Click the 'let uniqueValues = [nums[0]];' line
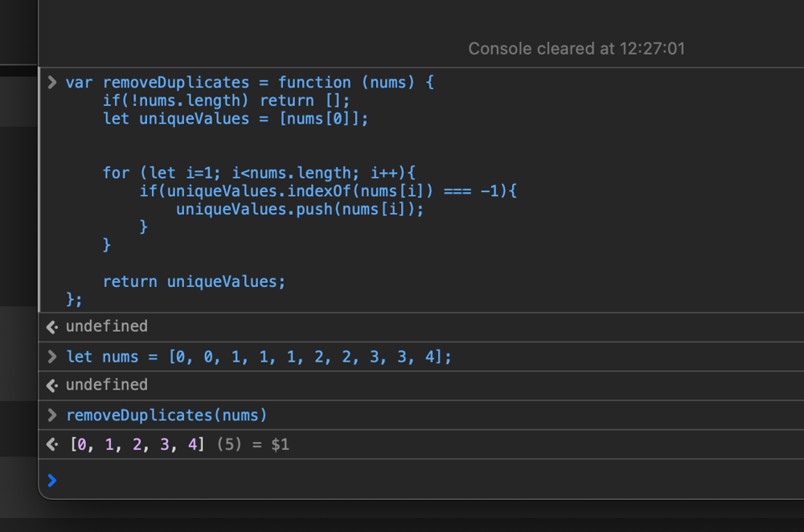The height and width of the screenshot is (532, 804). tap(236, 119)
